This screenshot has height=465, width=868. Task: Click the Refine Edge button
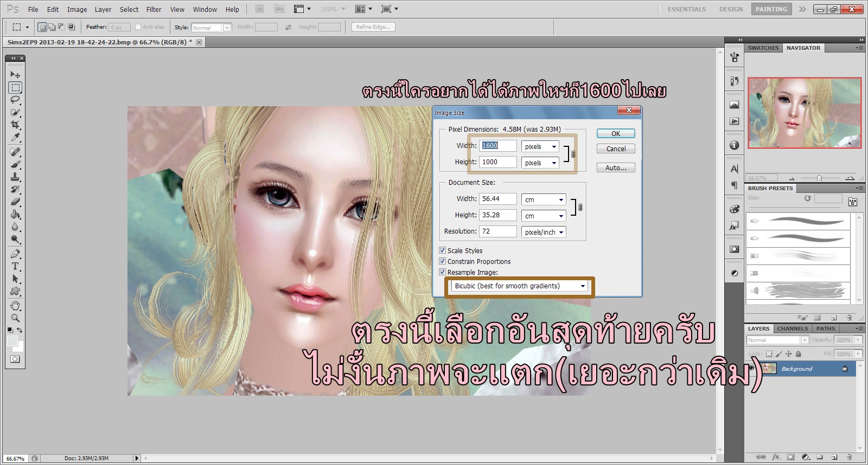(373, 27)
